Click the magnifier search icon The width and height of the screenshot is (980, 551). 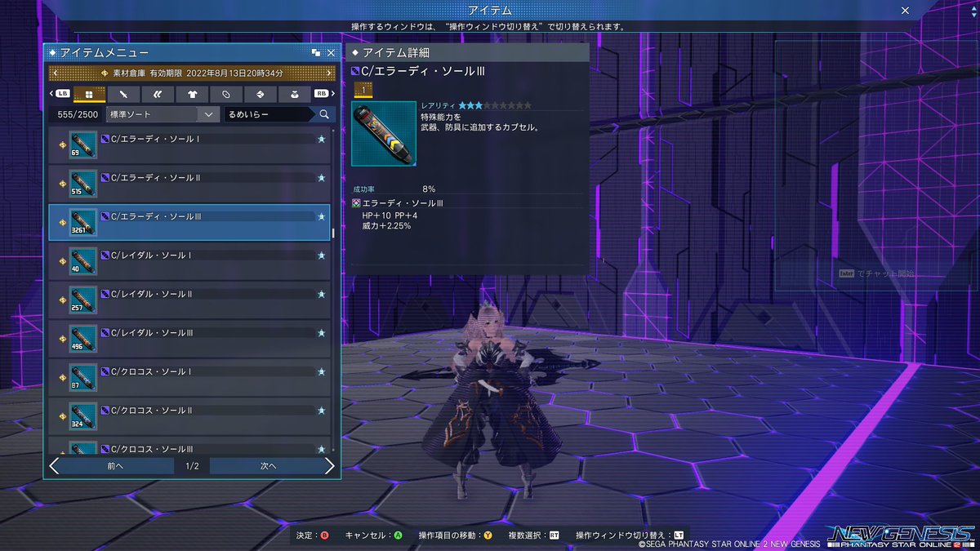(x=324, y=114)
